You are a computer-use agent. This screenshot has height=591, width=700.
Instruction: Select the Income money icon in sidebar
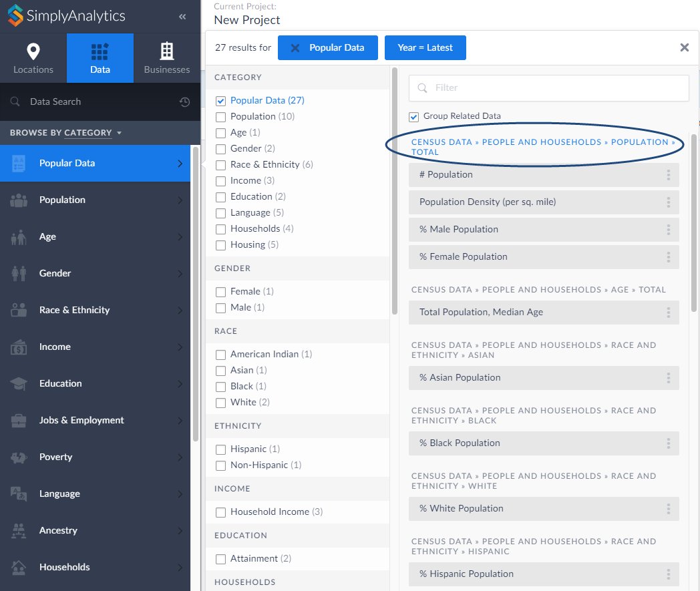[x=20, y=347]
